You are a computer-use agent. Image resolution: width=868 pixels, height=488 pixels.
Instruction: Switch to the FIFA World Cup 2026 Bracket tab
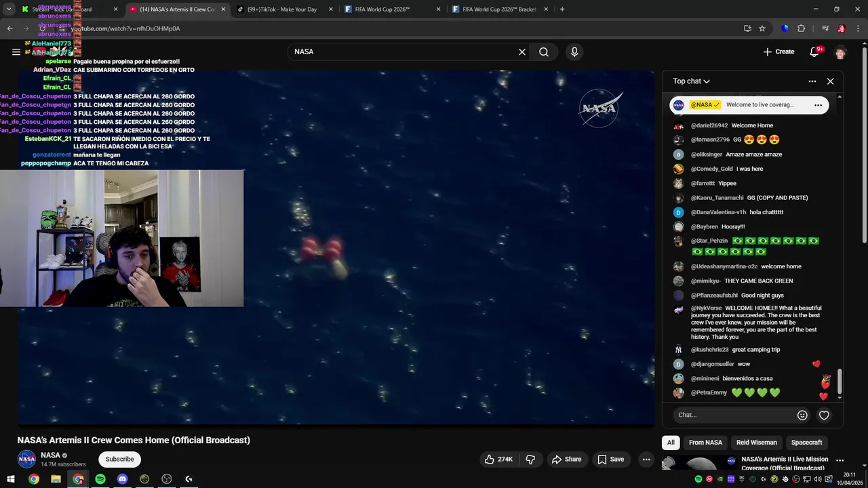coord(499,9)
